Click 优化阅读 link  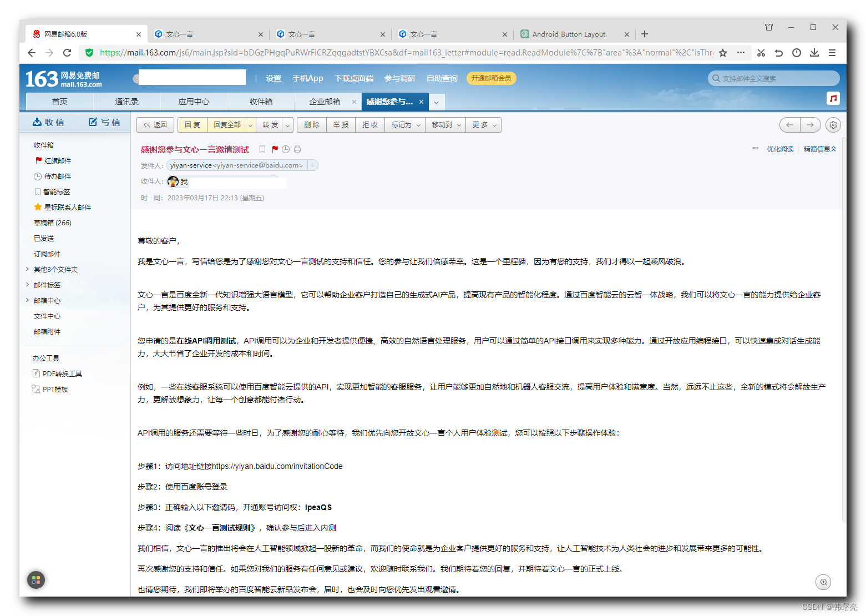780,149
